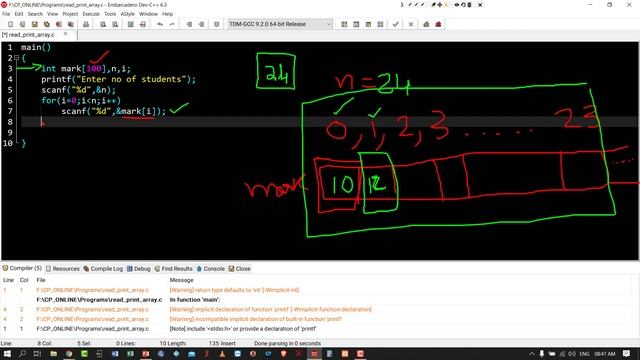Click the Save All toolbar icon
This screenshot has width=640, height=360.
pos(47,24)
